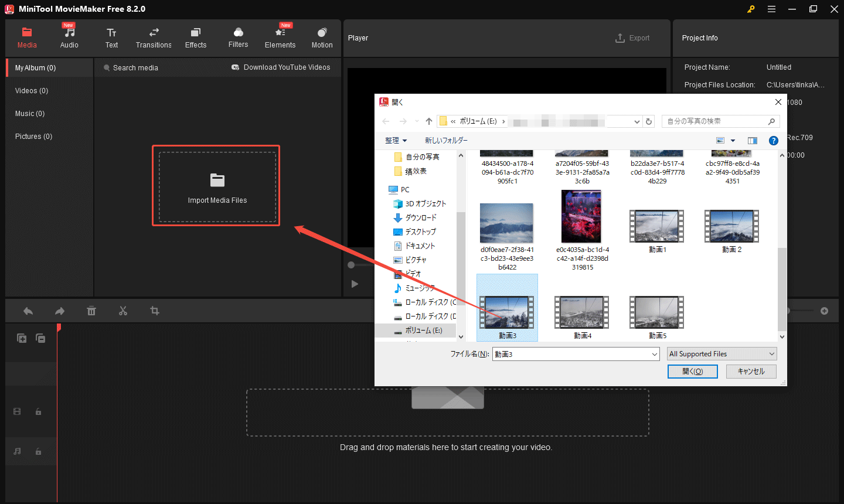Expand the address bar history dropdown

point(637,121)
